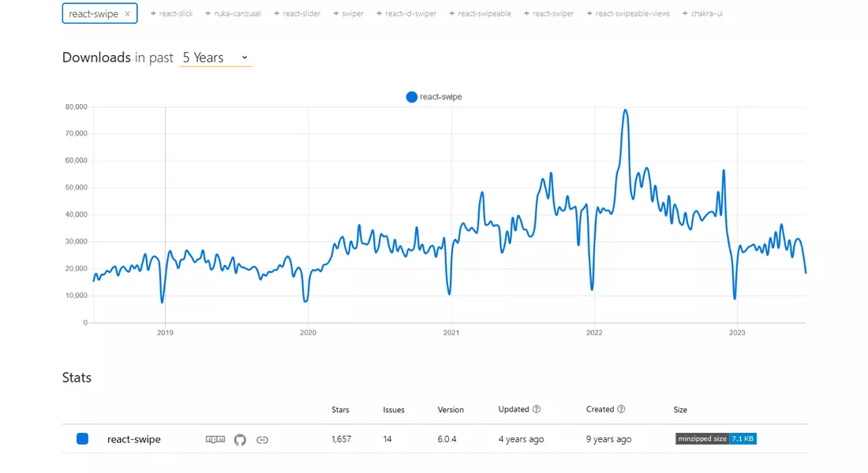The image size is (868, 473).
Task: Toggle react-swipe legend dot in chart
Action: click(x=411, y=97)
